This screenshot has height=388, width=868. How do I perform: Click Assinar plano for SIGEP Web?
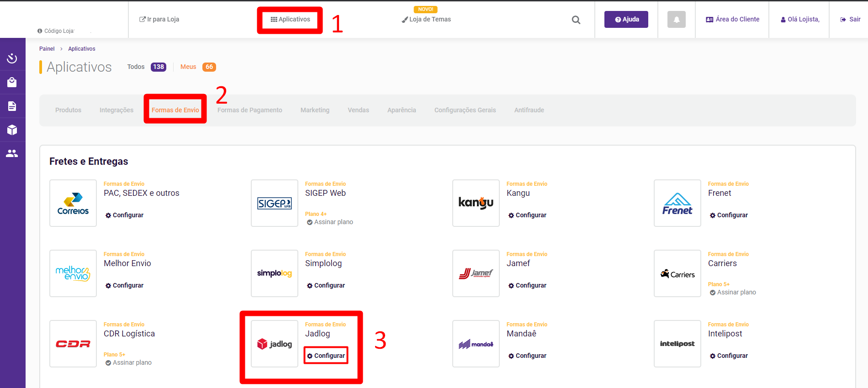point(330,222)
